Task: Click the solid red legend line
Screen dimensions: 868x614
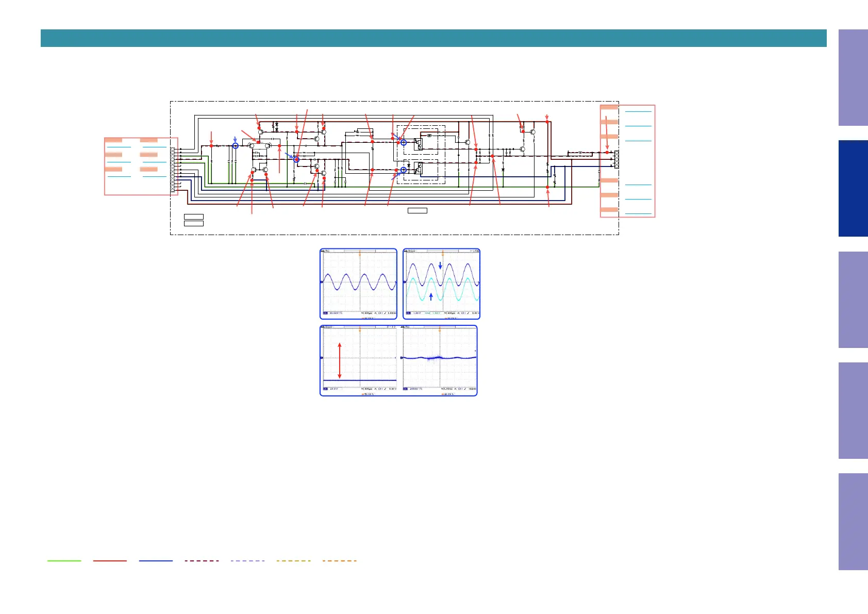Action: pyautogui.click(x=110, y=560)
